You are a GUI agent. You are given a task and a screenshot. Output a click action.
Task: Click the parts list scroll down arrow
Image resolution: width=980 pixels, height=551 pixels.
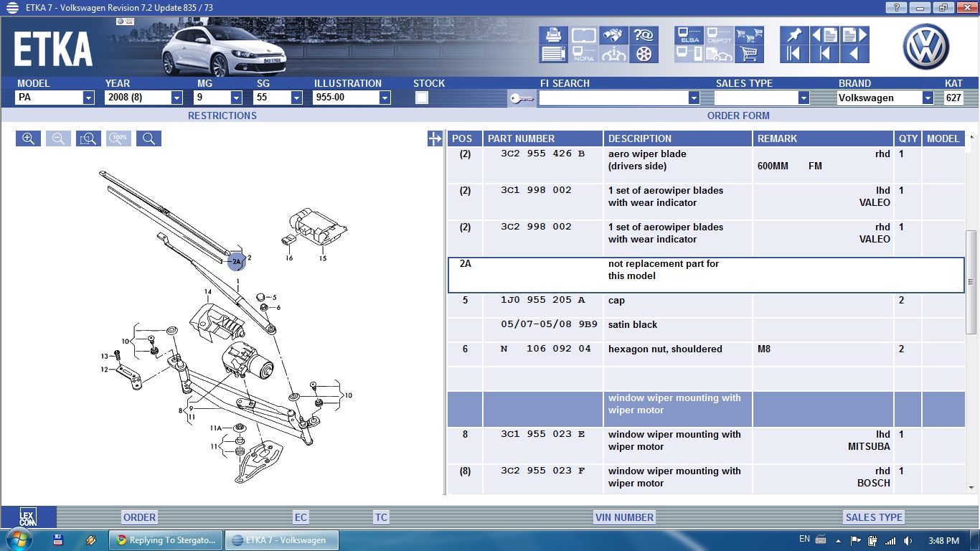click(x=971, y=487)
